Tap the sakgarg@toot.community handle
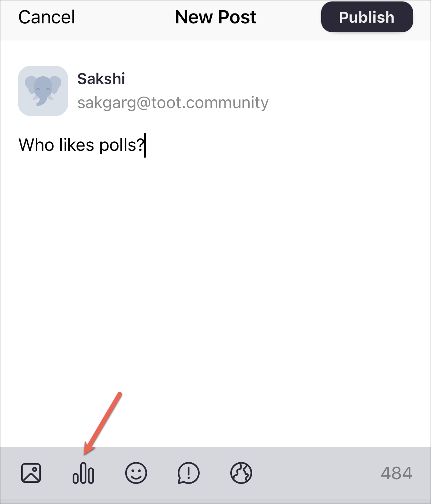The image size is (431, 504). pos(173,103)
